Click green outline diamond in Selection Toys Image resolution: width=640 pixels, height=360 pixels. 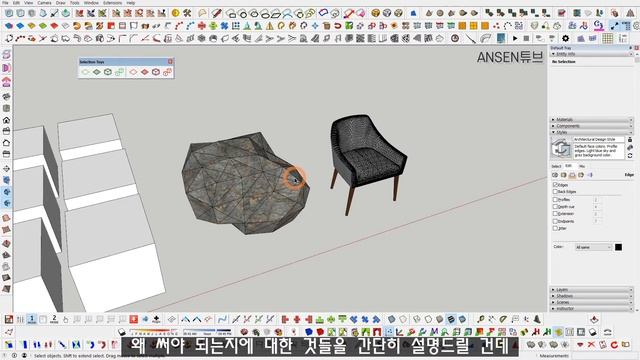click(85, 72)
